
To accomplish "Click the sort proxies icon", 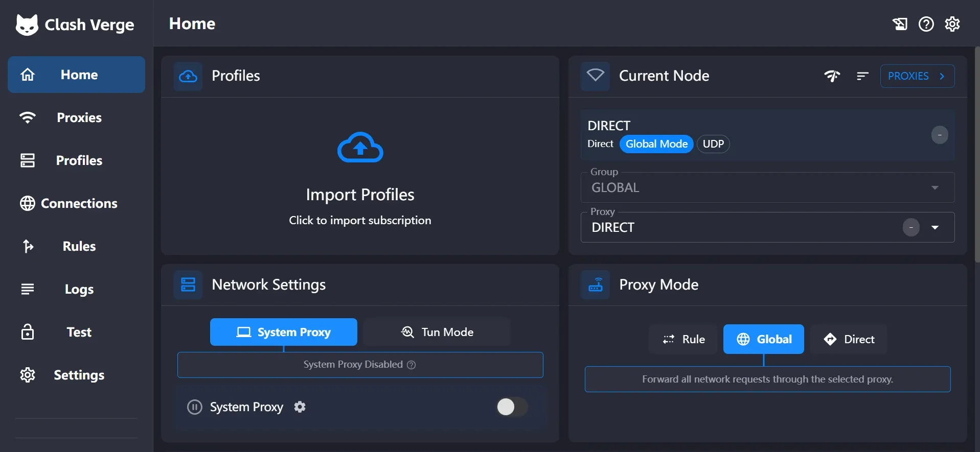I will click(x=862, y=76).
